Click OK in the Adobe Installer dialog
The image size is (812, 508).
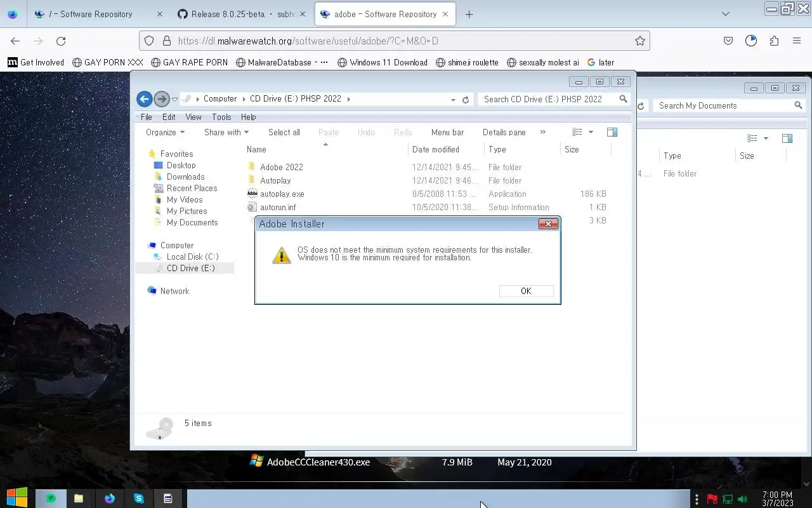[526, 291]
